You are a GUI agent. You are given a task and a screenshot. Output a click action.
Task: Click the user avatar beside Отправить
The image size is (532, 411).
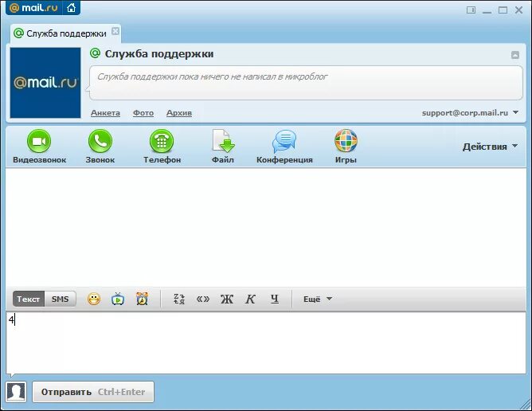pos(16,392)
